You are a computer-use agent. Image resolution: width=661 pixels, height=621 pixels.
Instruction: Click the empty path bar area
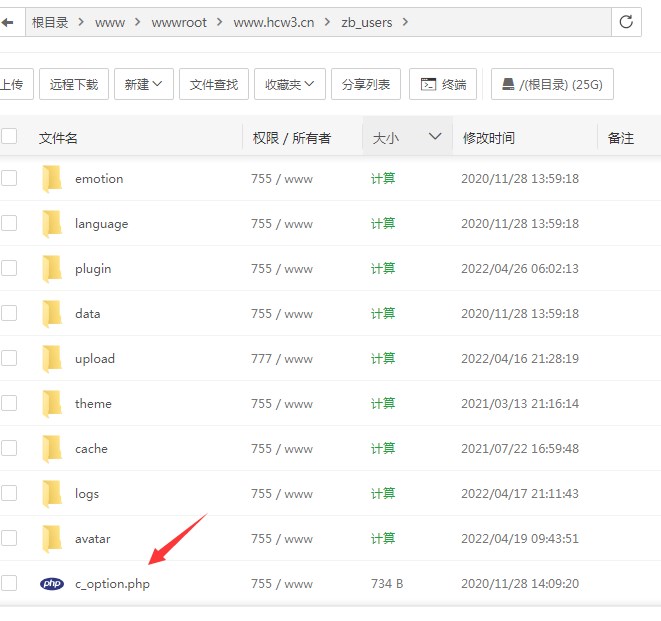[510, 22]
